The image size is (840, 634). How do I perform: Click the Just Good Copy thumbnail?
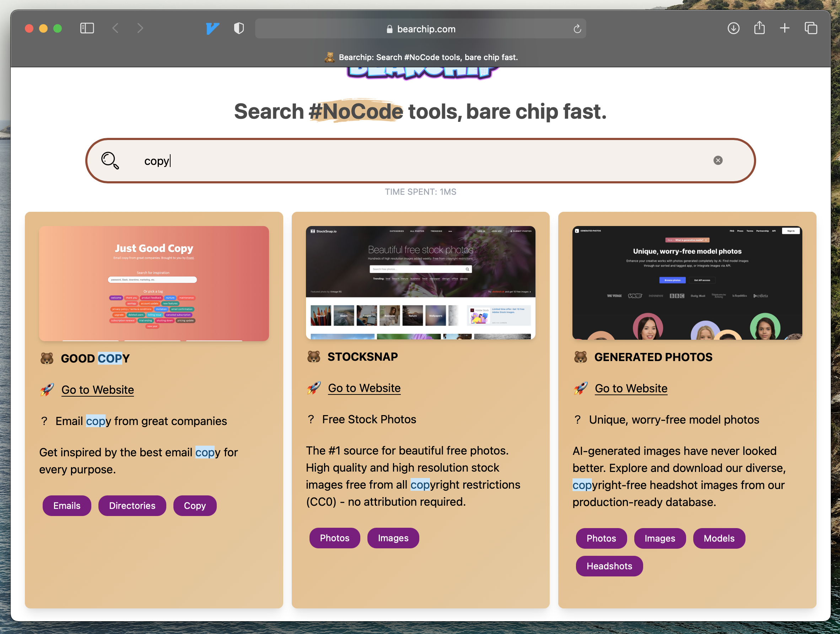(154, 283)
